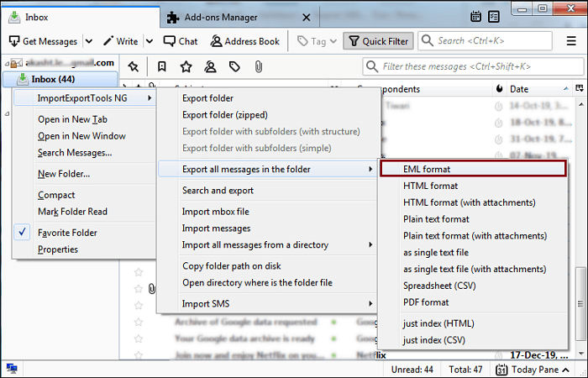Viewport: 588px width, 378px height.
Task: Toggle the contacts filter icon
Action: (x=210, y=66)
